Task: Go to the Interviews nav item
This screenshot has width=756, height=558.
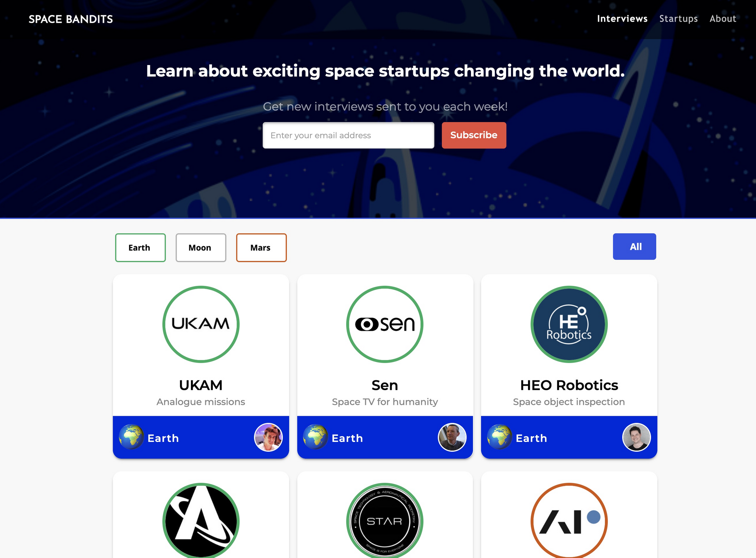Action: tap(622, 19)
